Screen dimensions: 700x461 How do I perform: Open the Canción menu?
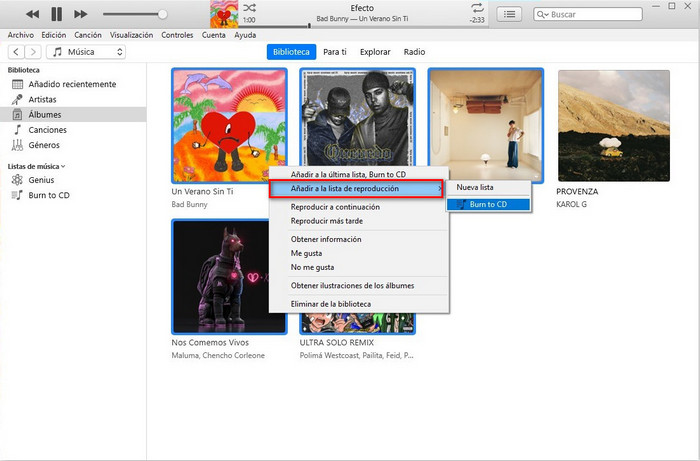pos(88,35)
